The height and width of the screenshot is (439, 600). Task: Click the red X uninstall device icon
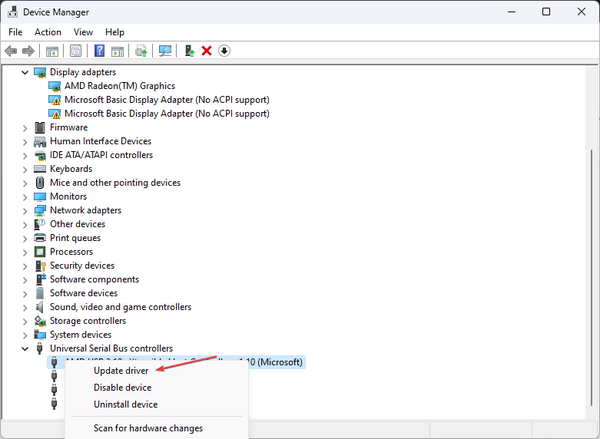click(206, 51)
